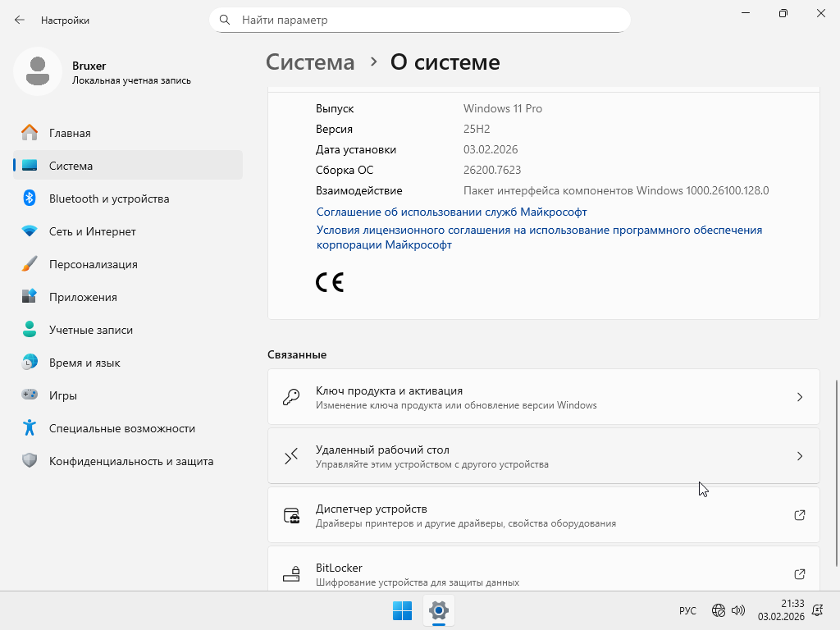Select the Сеть и Интернет Wi-Fi icon

click(x=30, y=231)
